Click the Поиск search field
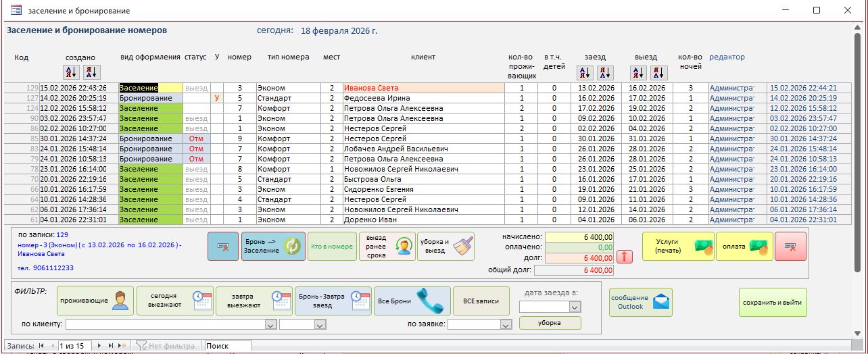This screenshot has width=868, height=354. (228, 346)
